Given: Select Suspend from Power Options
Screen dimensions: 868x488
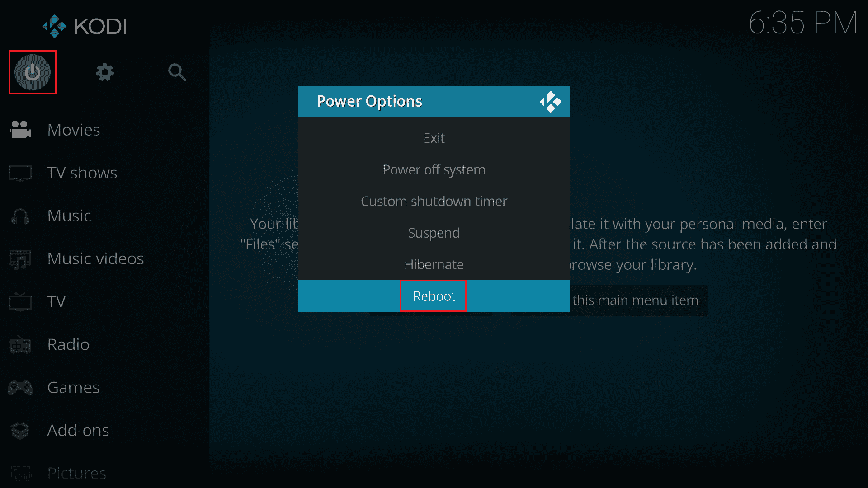Looking at the screenshot, I should (x=434, y=232).
